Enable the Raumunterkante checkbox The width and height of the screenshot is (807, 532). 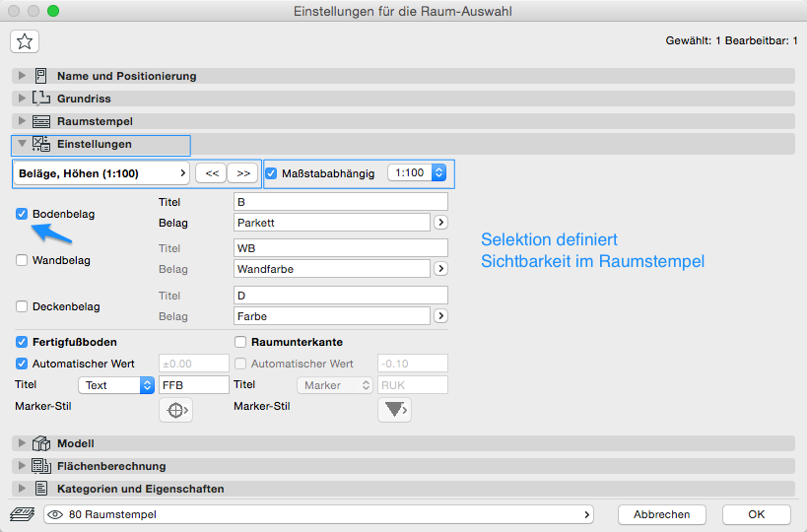pyautogui.click(x=241, y=342)
